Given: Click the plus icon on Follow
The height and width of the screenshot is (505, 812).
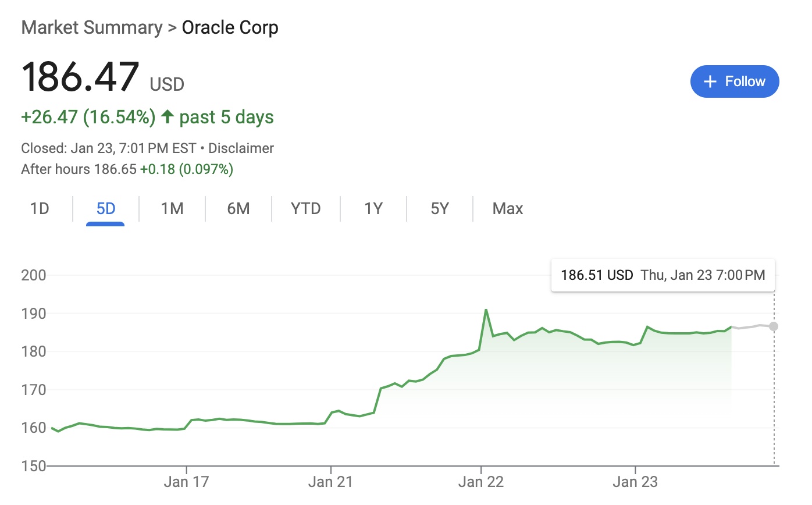Looking at the screenshot, I should (x=710, y=81).
